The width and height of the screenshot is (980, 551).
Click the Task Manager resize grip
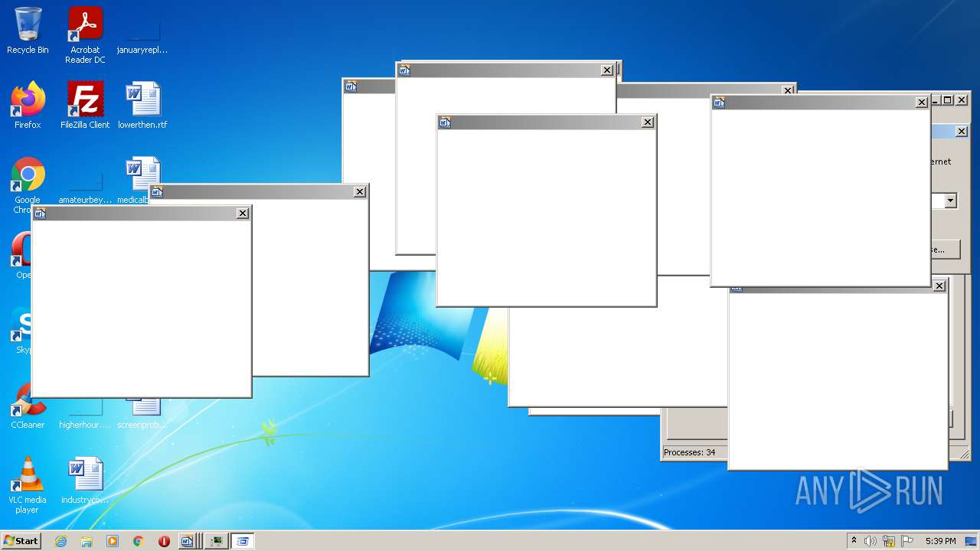point(964,455)
